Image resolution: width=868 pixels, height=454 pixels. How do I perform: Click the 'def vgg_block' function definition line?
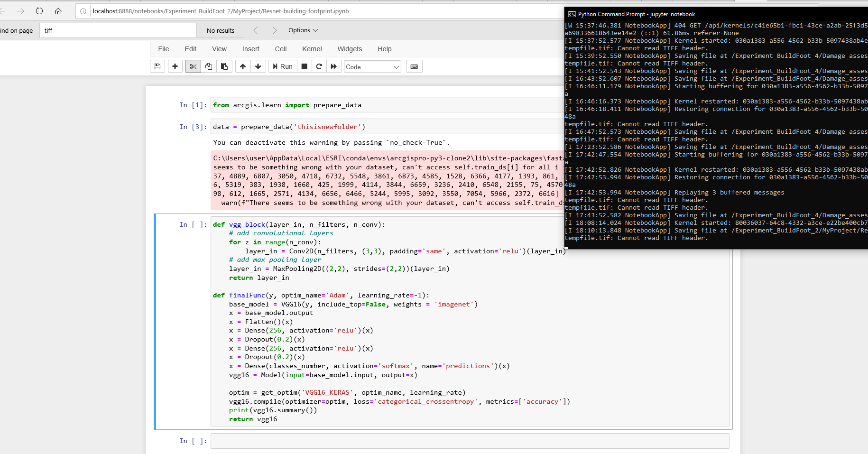pyautogui.click(x=299, y=224)
